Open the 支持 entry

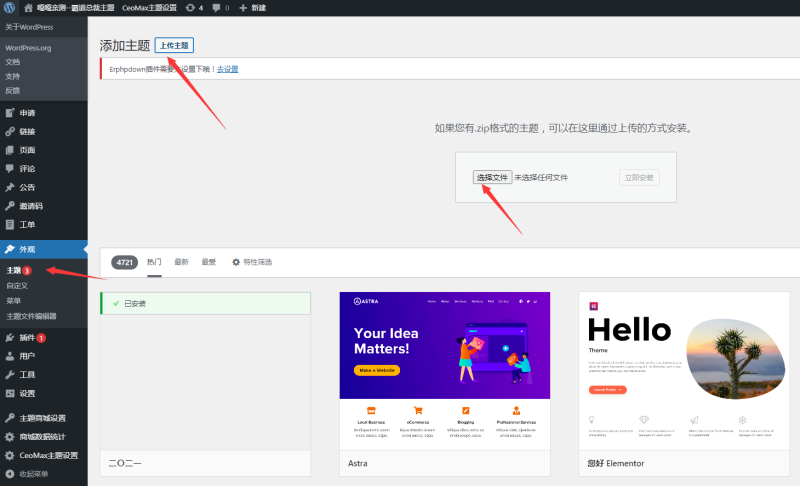point(13,76)
